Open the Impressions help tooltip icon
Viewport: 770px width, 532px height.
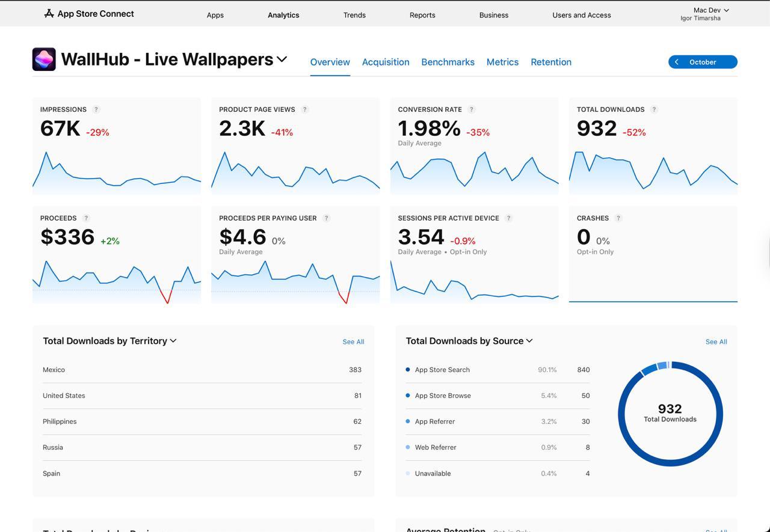[x=96, y=109]
